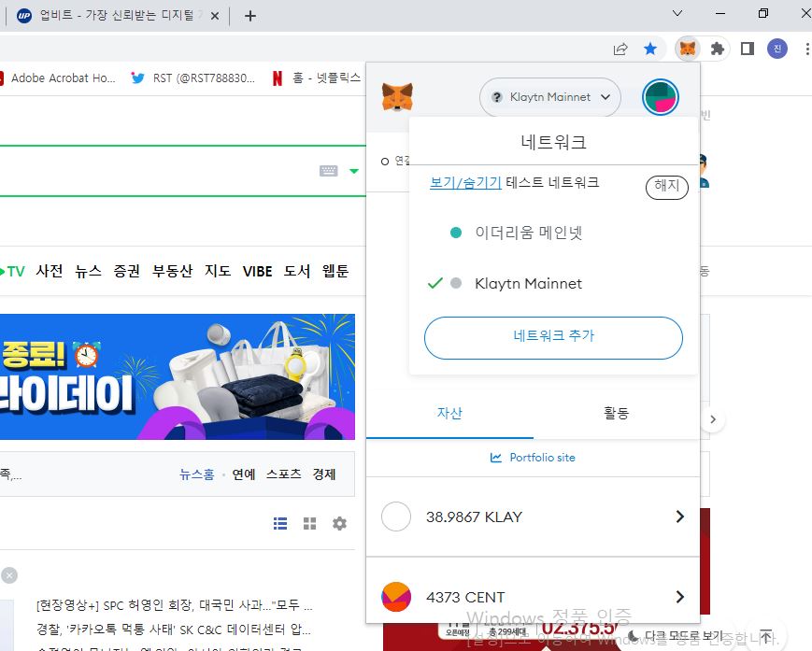
Task: Switch to the 활동 tab
Action: click(616, 413)
